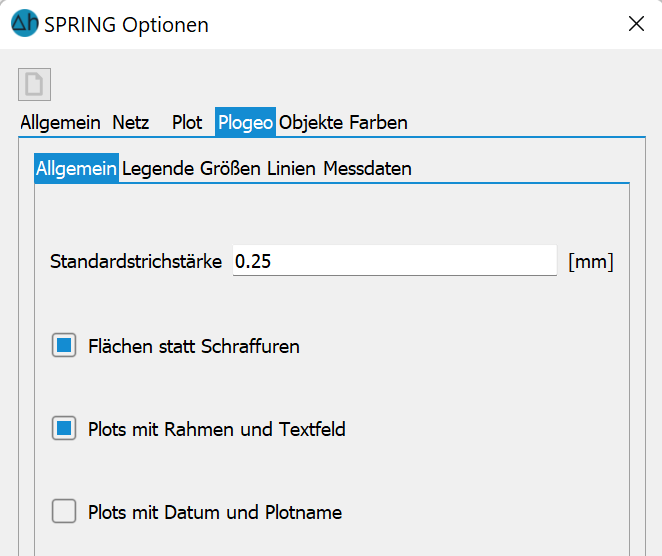This screenshot has height=556, width=662.
Task: Go to the Objekte tab
Action: pyautogui.click(x=311, y=122)
